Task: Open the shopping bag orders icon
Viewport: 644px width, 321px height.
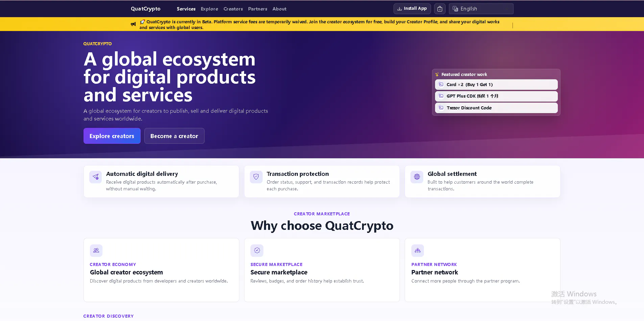Action: (x=440, y=9)
